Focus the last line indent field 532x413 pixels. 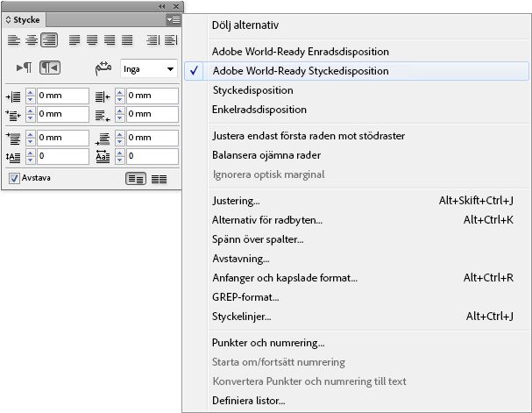pyautogui.click(x=153, y=114)
